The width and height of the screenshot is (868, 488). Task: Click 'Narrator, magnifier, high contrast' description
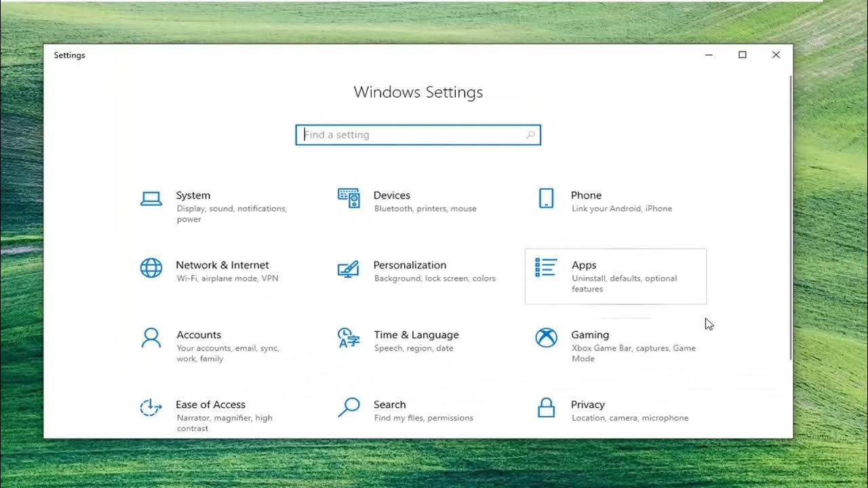click(x=224, y=423)
